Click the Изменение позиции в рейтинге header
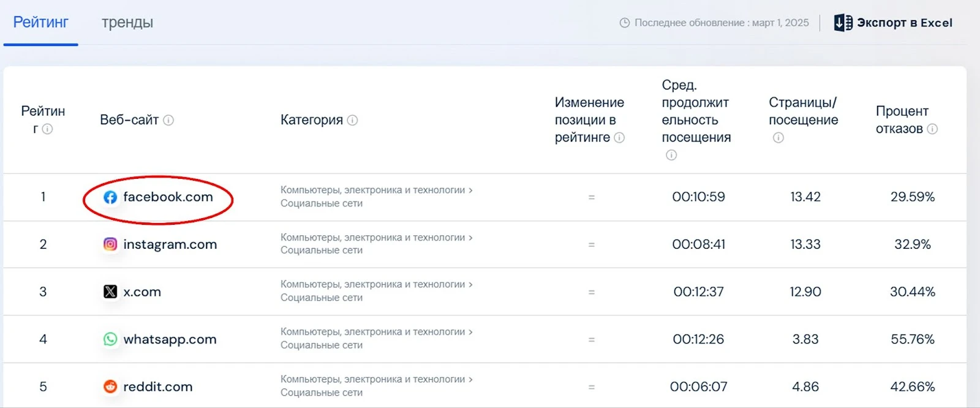Viewport: 980px width, 408px height. point(589,120)
